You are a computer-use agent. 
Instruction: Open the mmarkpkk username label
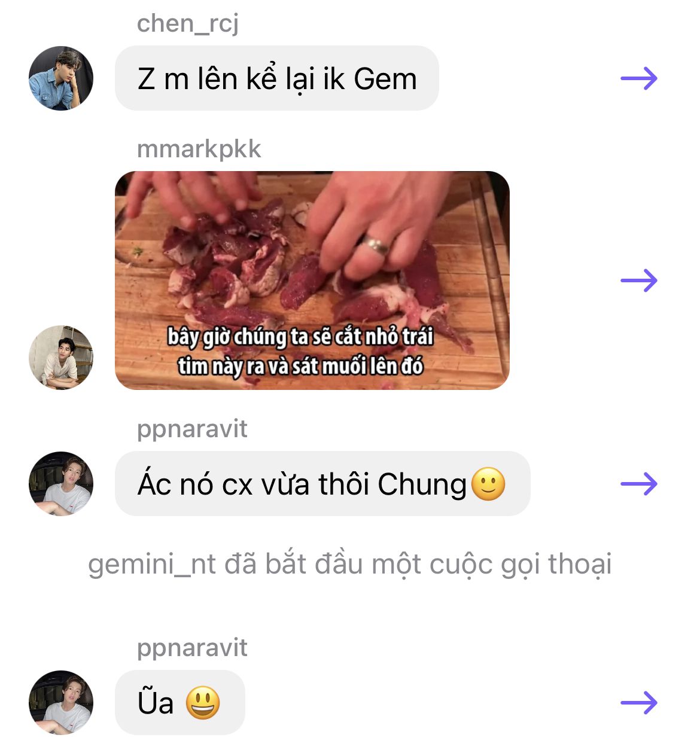coord(199,150)
